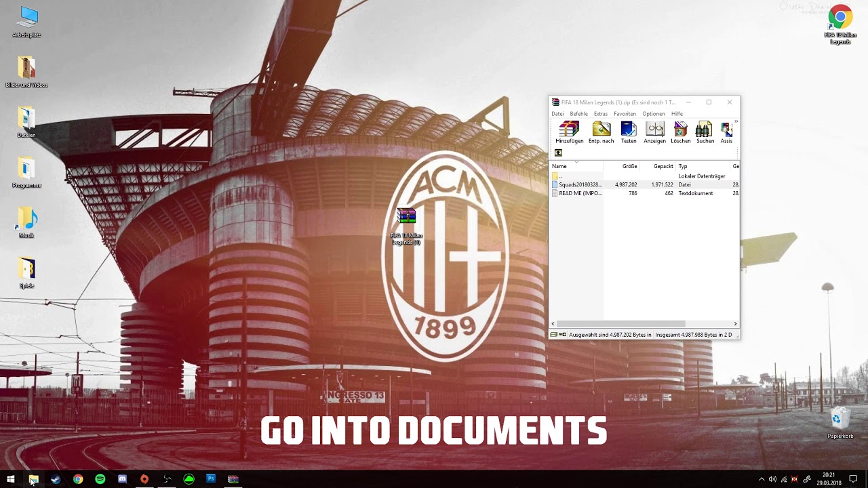This screenshot has width=868, height=488.
Task: Click the scroll-right arrow of the file list
Action: tap(735, 324)
